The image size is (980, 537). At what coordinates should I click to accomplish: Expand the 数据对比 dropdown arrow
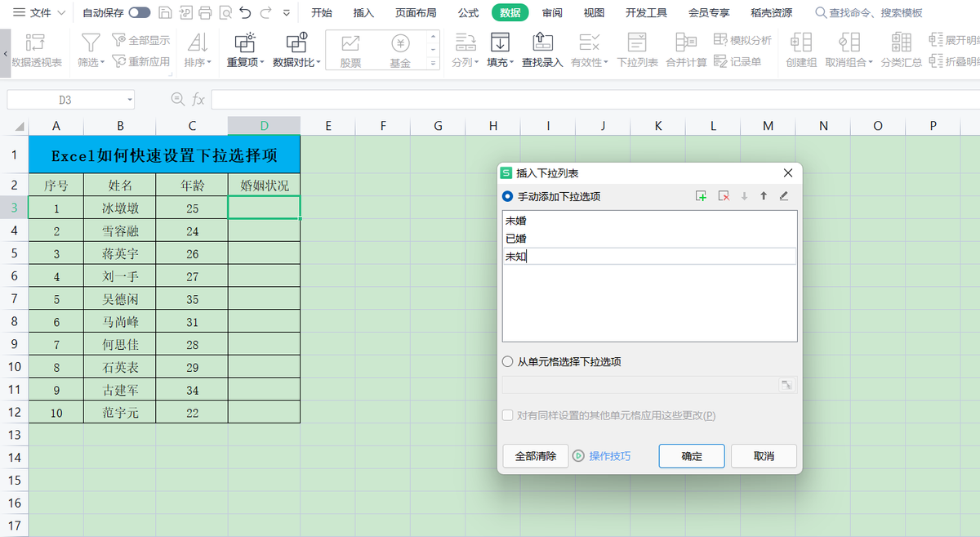click(x=318, y=62)
